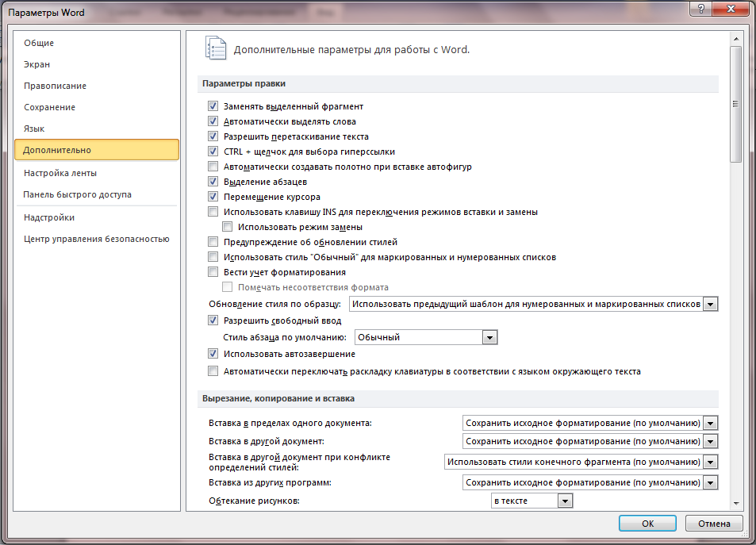This screenshot has width=756, height=545.
Task: Uncheck "Разрешить перетаскивание текста"
Action: tap(213, 136)
